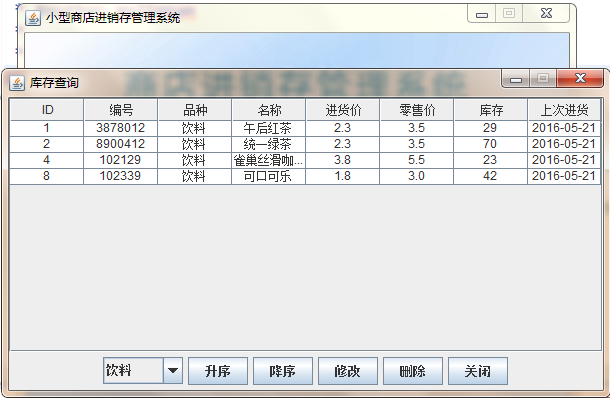Click the 关闭 button
610x398 pixels.
click(x=478, y=371)
